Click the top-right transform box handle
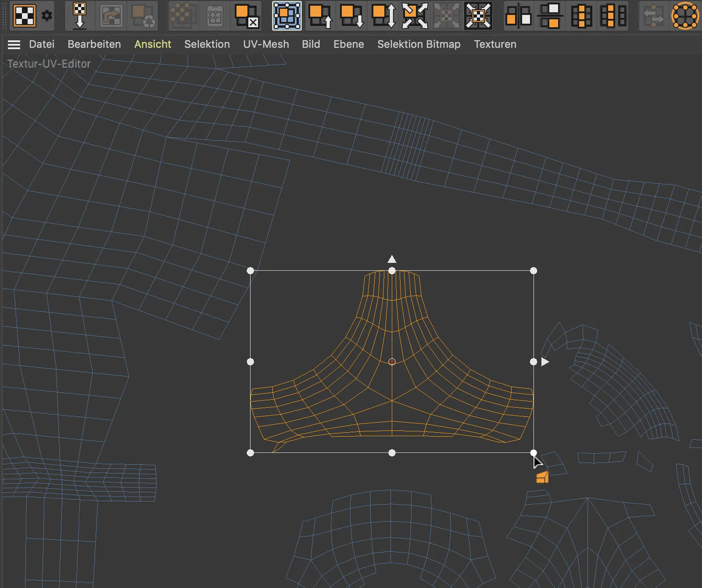Image resolution: width=702 pixels, height=588 pixels. (x=534, y=271)
